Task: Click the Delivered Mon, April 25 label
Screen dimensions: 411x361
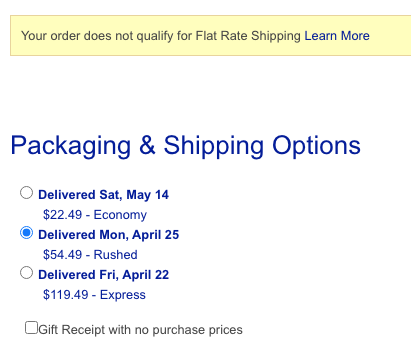Action: pos(109,235)
